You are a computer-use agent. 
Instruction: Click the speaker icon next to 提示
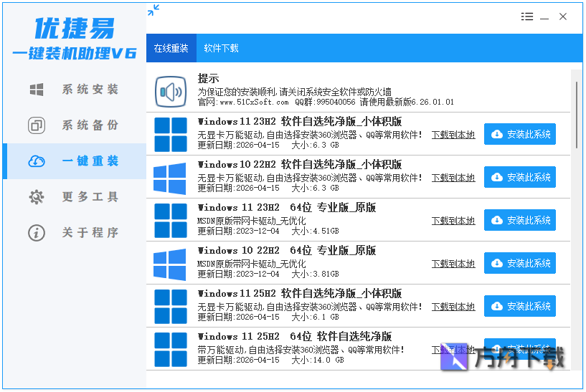171,92
